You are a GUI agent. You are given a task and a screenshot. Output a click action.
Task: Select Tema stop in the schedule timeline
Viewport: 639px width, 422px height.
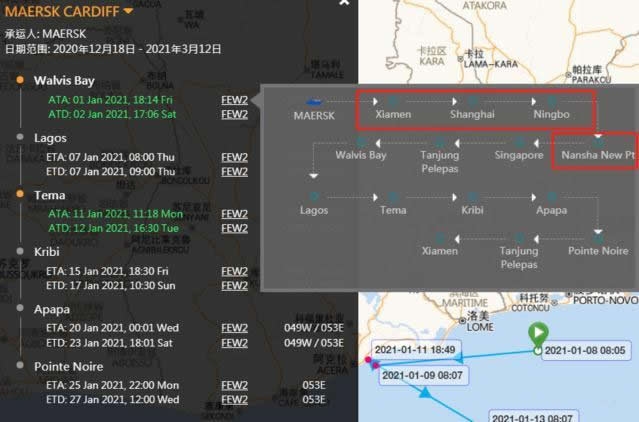[x=50, y=195]
